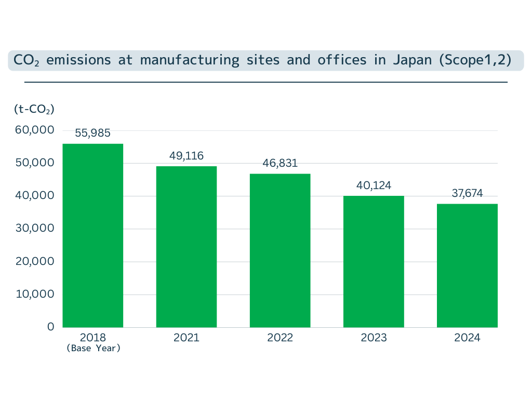Select the green bar for 2021
532x399 pixels.
[x=187, y=247]
